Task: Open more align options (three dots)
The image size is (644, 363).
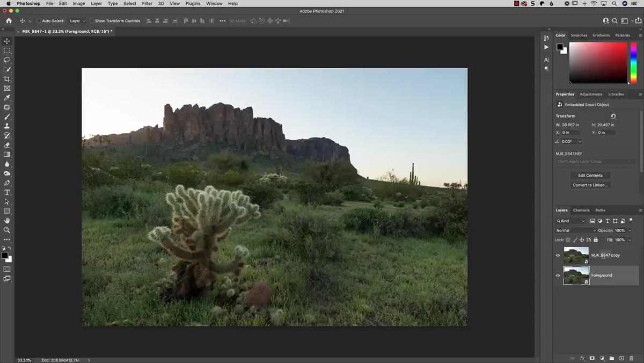Action: pos(222,21)
